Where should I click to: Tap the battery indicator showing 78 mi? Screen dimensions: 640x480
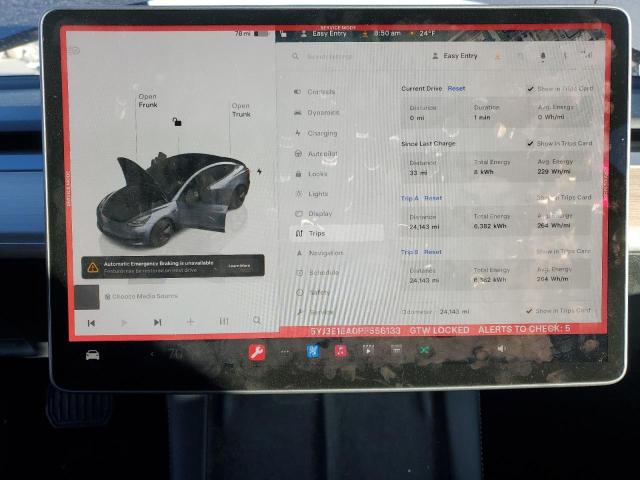pos(252,34)
